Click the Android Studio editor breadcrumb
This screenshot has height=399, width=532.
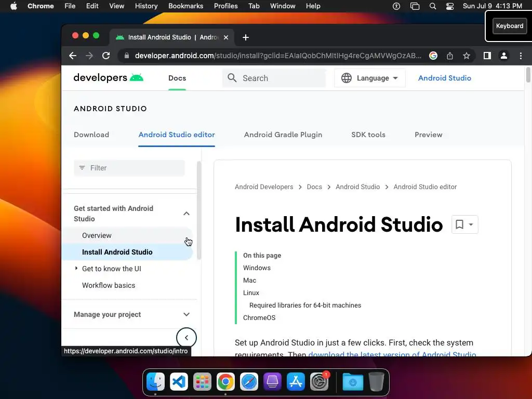point(425,187)
